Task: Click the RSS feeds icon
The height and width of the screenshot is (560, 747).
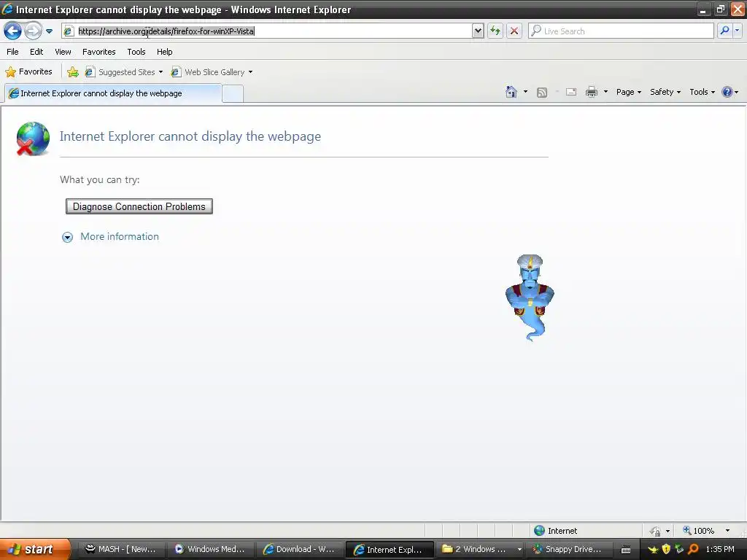Action: (x=542, y=93)
